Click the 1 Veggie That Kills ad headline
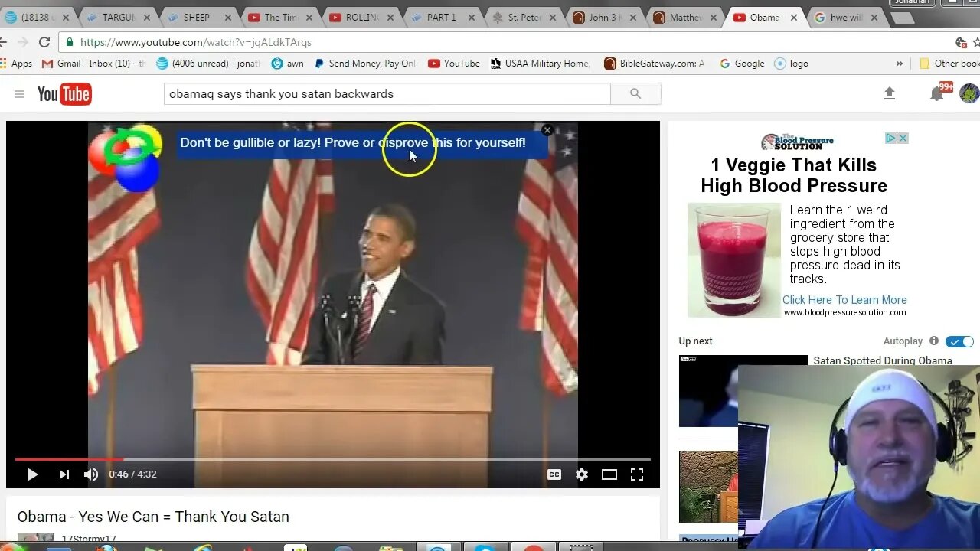 (x=793, y=175)
